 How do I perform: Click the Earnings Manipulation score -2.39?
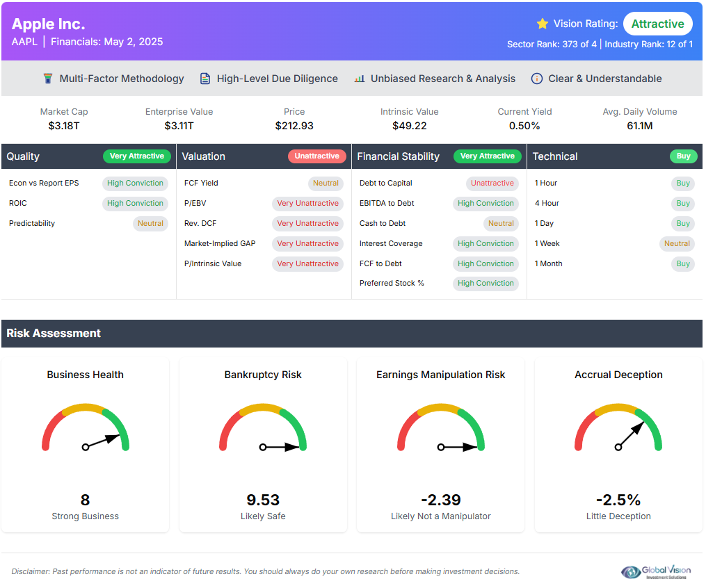point(441,500)
